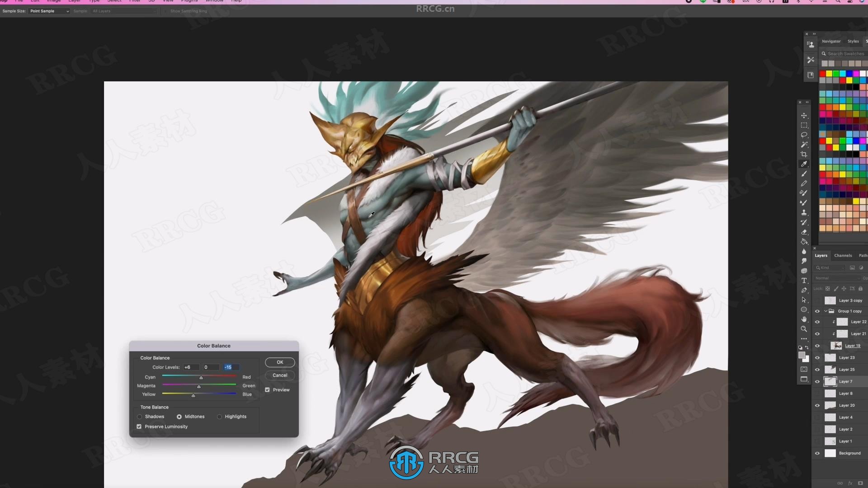
Task: Open the Screen Mode options
Action: (x=804, y=379)
